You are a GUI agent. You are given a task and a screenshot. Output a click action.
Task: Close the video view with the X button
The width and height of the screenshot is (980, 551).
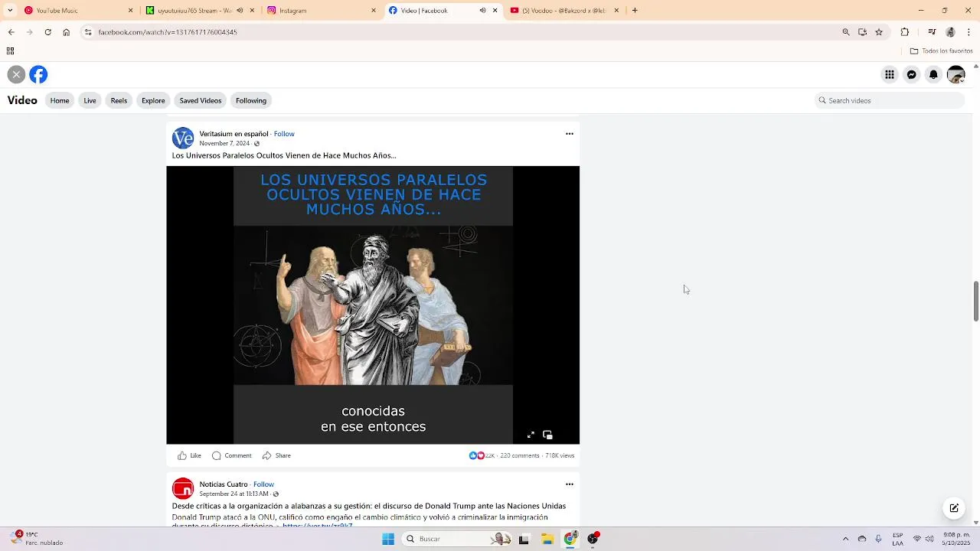point(16,74)
